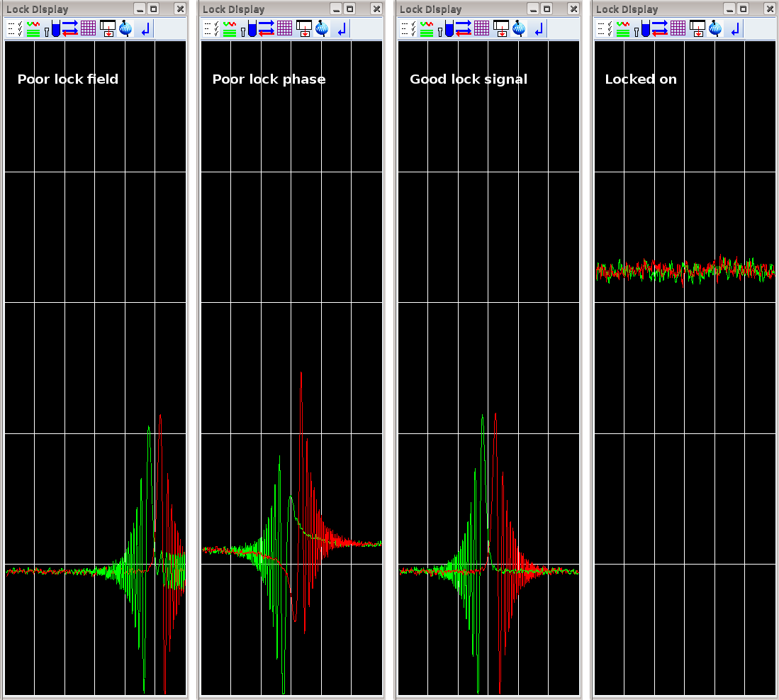Toggle lock monitor mode in Poor lock field window

(x=33, y=29)
